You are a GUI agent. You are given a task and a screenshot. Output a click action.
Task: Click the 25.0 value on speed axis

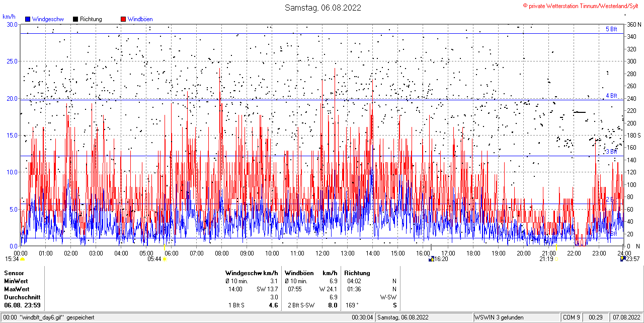pos(12,61)
